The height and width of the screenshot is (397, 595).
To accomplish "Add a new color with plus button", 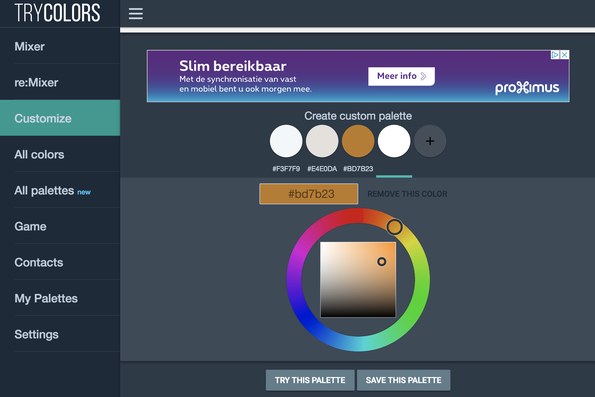I will coord(430,141).
